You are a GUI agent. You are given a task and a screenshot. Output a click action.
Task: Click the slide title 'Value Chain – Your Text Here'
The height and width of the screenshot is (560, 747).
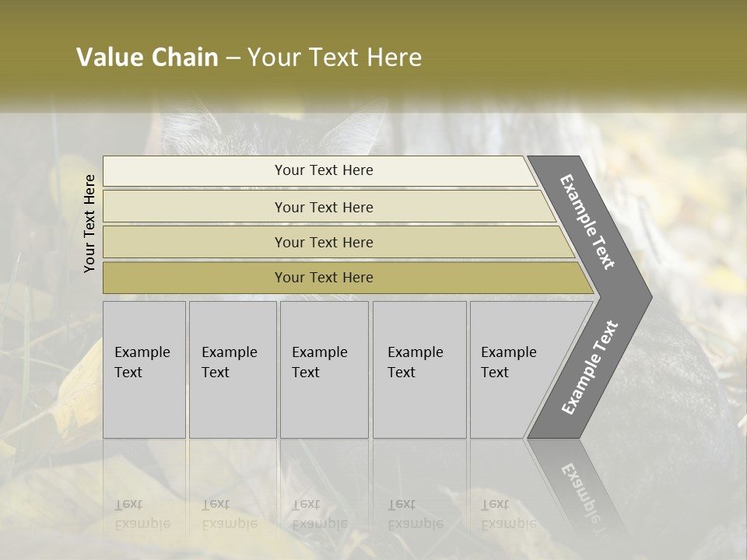click(249, 58)
